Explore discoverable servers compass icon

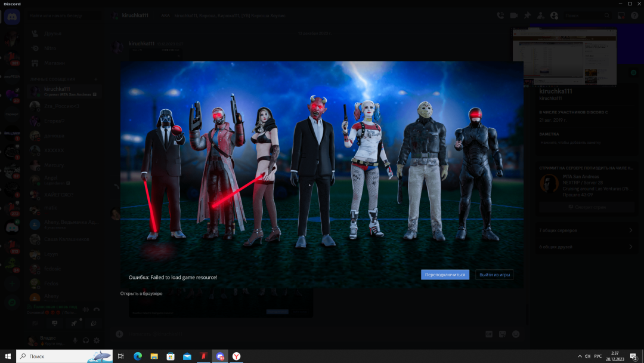(x=12, y=303)
